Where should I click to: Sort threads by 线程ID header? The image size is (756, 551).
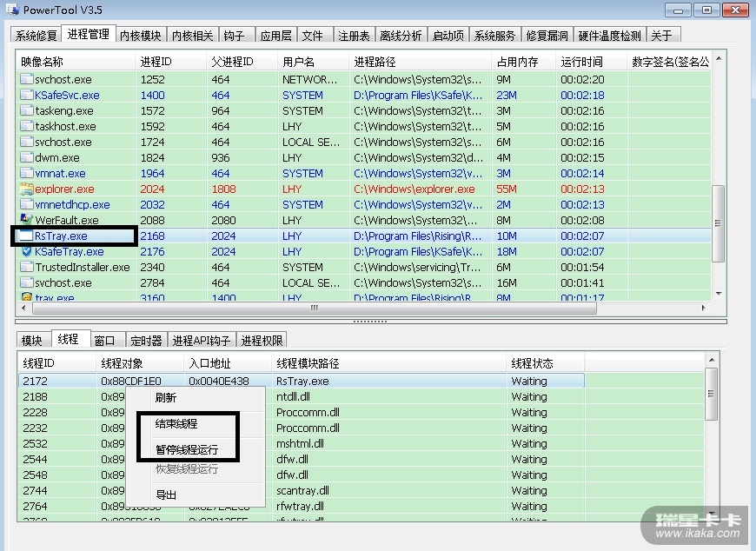pyautogui.click(x=56, y=363)
